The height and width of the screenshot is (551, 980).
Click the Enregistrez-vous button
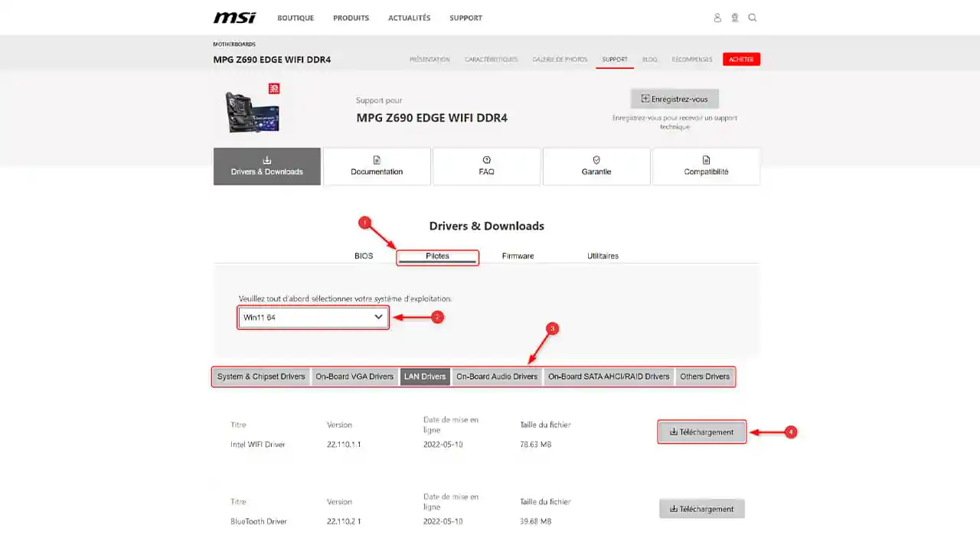(675, 99)
